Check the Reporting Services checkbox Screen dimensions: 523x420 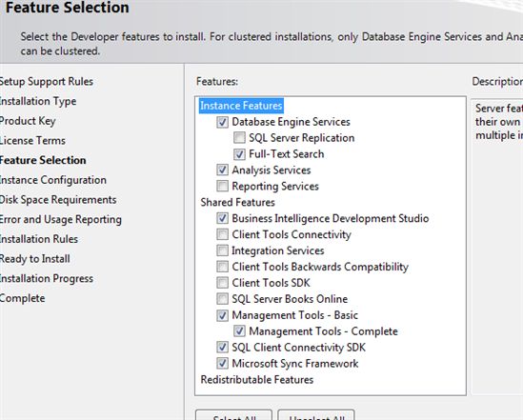click(x=223, y=186)
